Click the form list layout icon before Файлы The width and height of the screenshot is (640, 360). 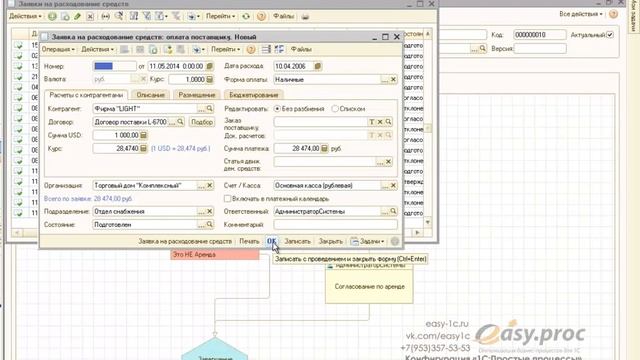coord(266,50)
